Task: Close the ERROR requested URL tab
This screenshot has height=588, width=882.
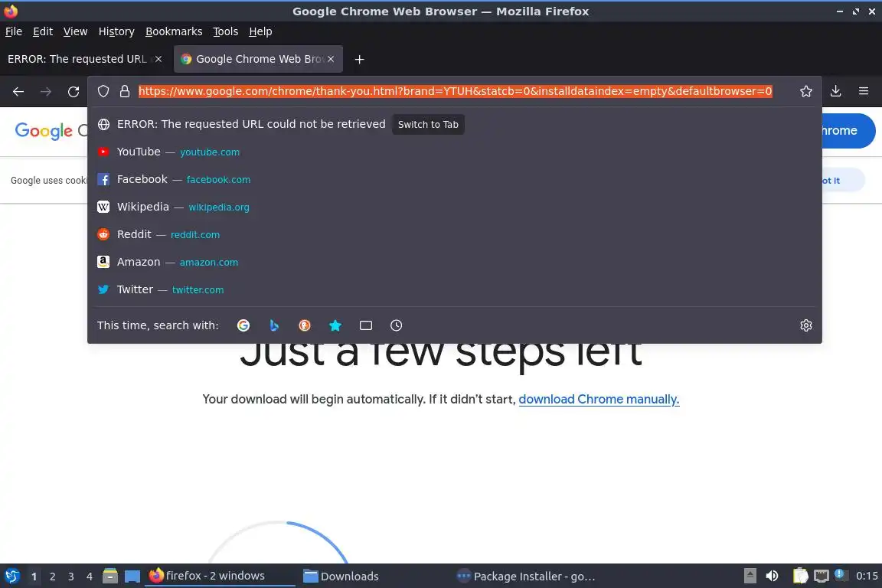Action: coord(158,59)
